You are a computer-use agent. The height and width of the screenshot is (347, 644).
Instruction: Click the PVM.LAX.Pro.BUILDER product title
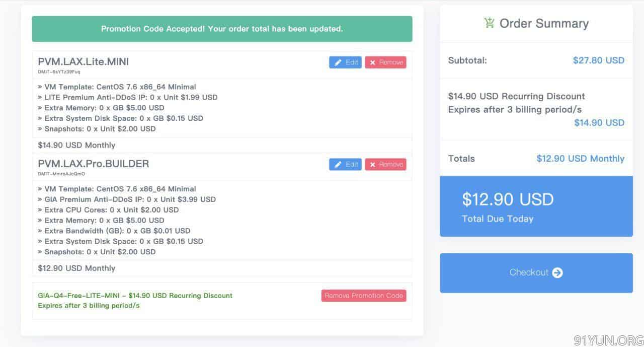click(94, 164)
